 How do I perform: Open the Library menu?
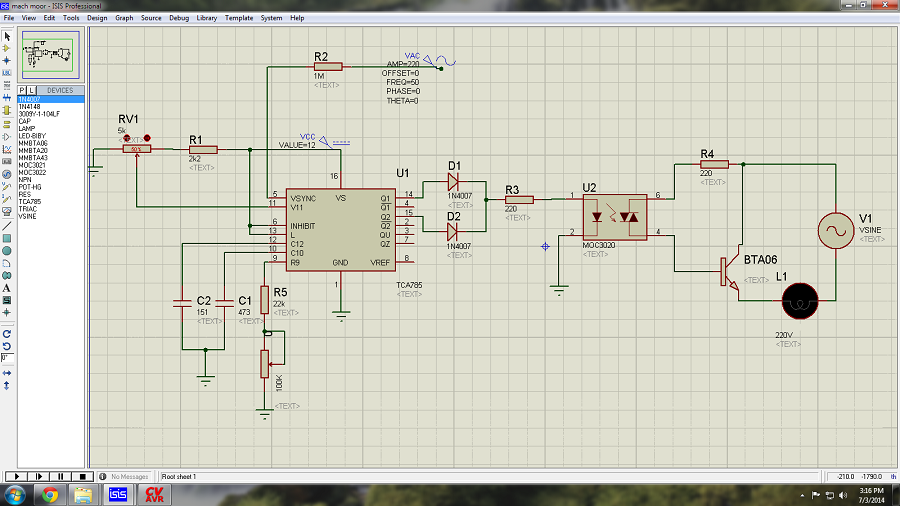[207, 18]
